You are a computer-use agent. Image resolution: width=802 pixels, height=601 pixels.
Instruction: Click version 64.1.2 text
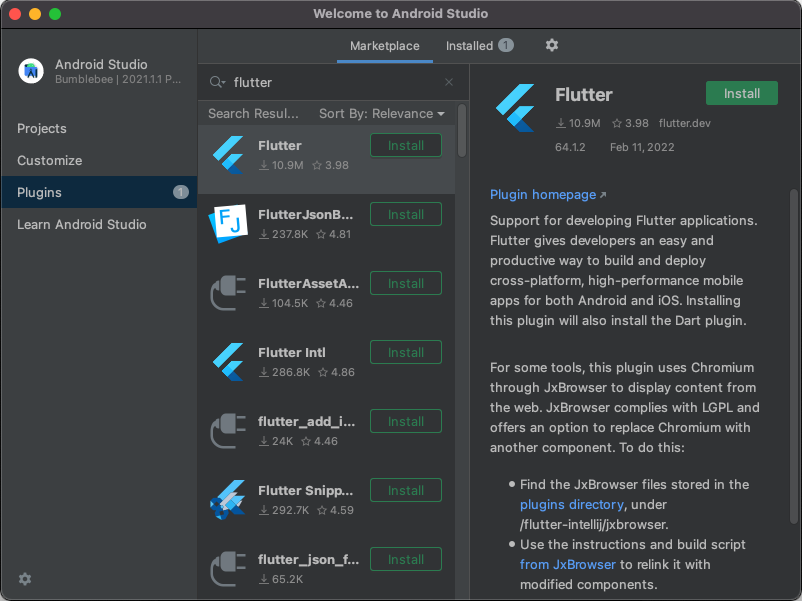click(x=570, y=147)
